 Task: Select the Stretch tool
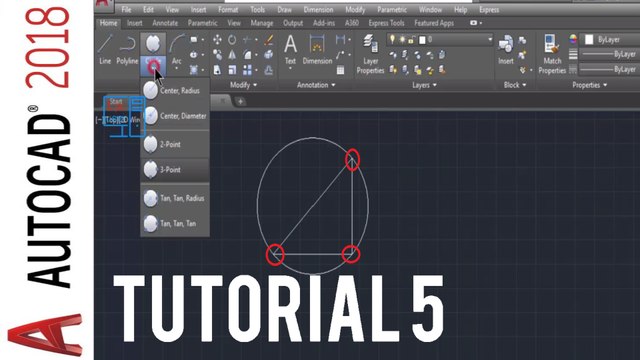click(x=217, y=70)
